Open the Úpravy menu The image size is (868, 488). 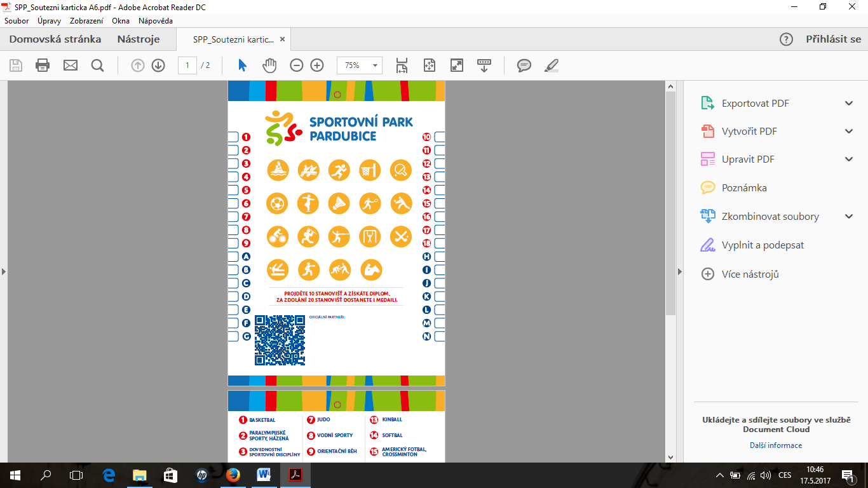(x=49, y=21)
